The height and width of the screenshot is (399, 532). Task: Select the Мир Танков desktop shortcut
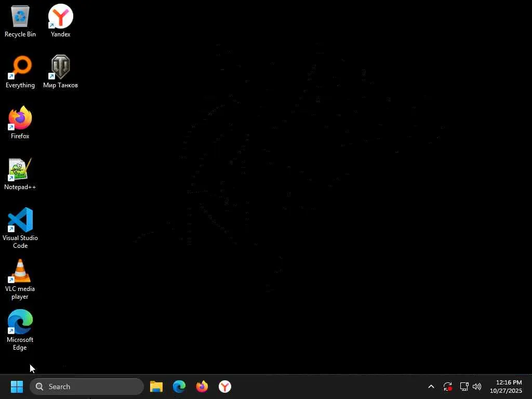click(x=60, y=72)
